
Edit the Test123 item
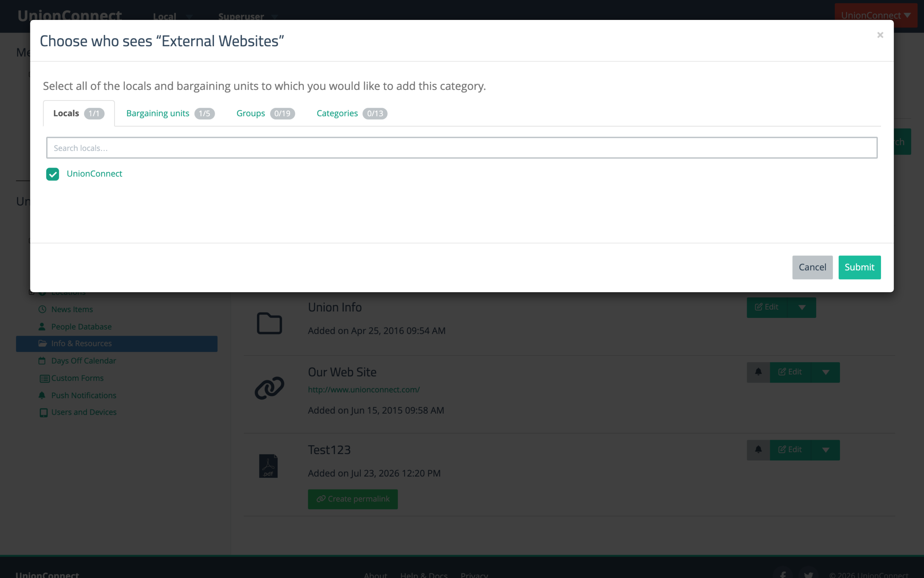point(790,450)
